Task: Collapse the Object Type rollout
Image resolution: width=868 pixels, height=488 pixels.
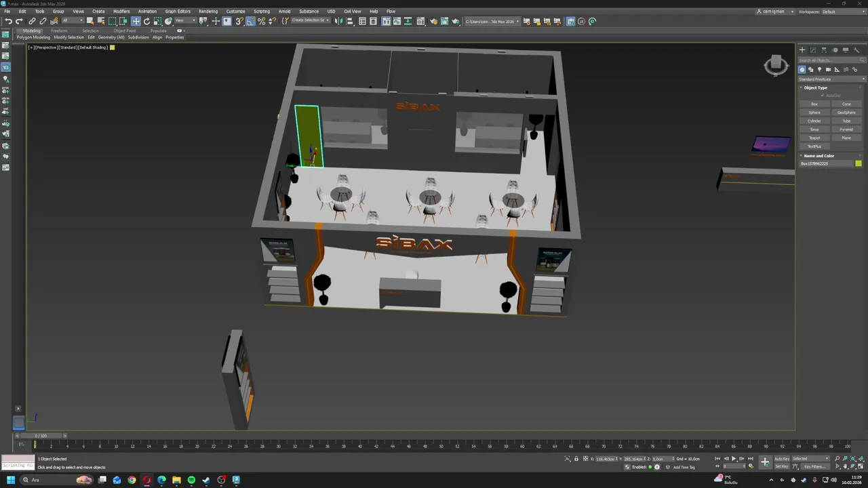Action: tap(816, 87)
